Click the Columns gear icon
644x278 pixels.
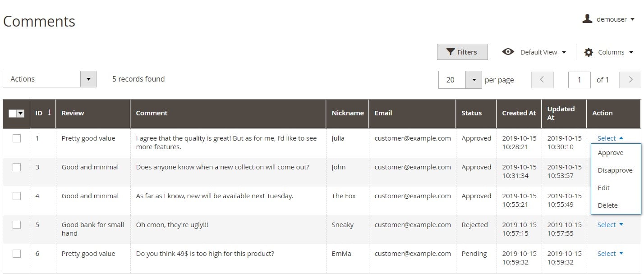click(x=589, y=52)
